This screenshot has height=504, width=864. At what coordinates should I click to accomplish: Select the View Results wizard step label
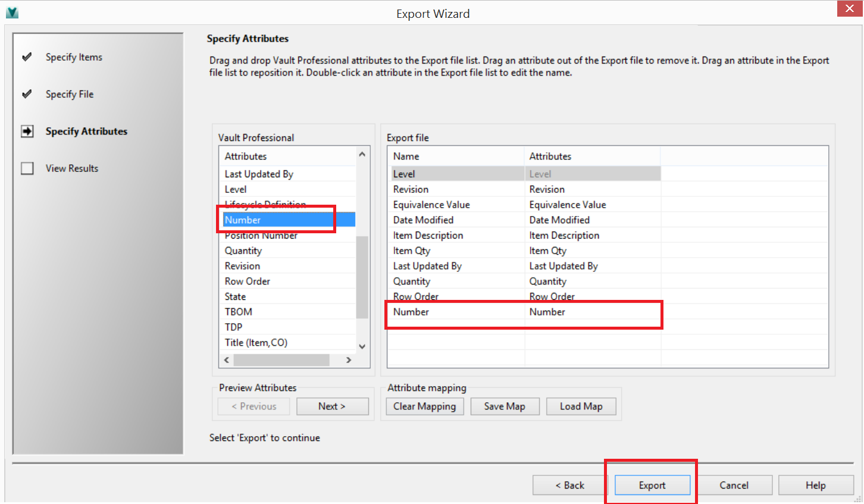point(72,168)
